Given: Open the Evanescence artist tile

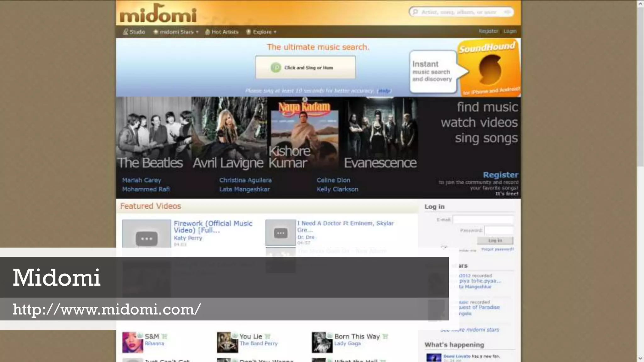Looking at the screenshot, I should (380, 134).
